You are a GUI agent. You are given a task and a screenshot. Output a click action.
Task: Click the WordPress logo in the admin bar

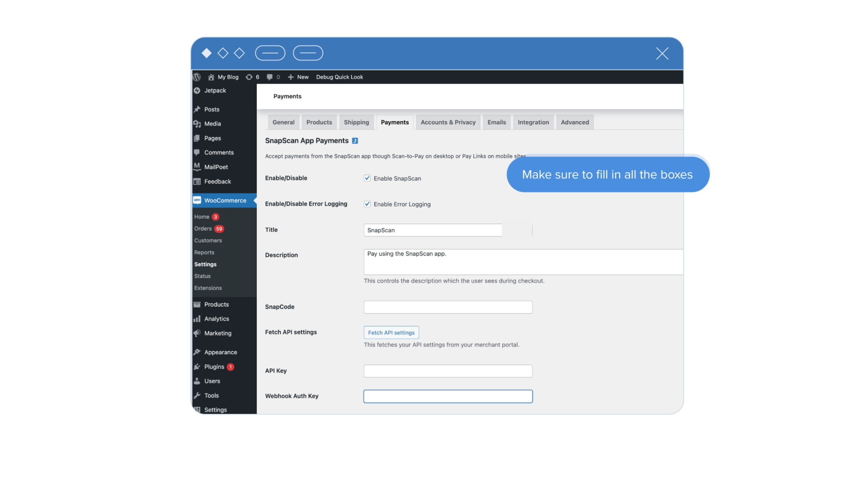point(197,77)
